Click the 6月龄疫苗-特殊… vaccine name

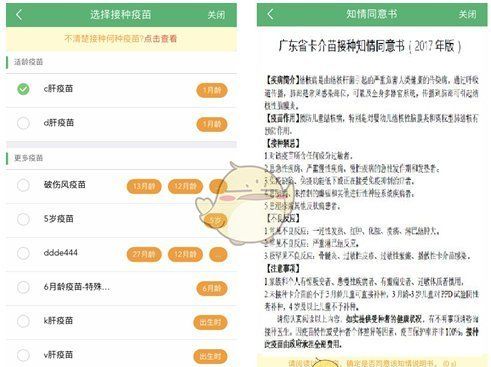[x=77, y=287]
